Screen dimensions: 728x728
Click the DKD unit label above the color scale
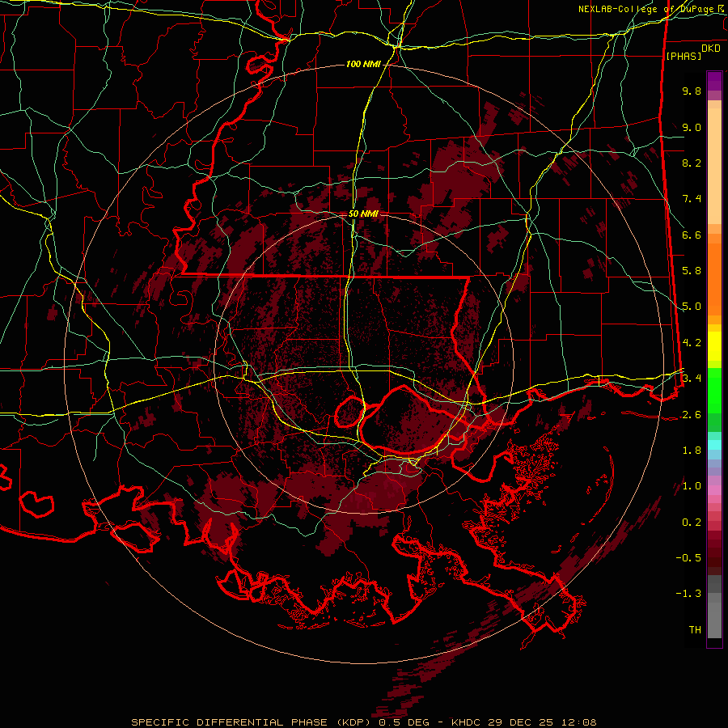pos(711,49)
